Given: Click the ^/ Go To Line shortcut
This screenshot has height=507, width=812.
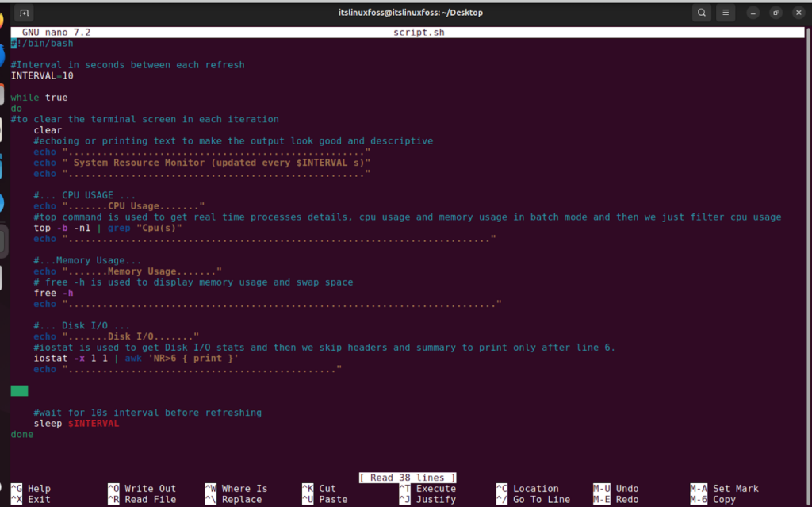Looking at the screenshot, I should click(x=534, y=499).
